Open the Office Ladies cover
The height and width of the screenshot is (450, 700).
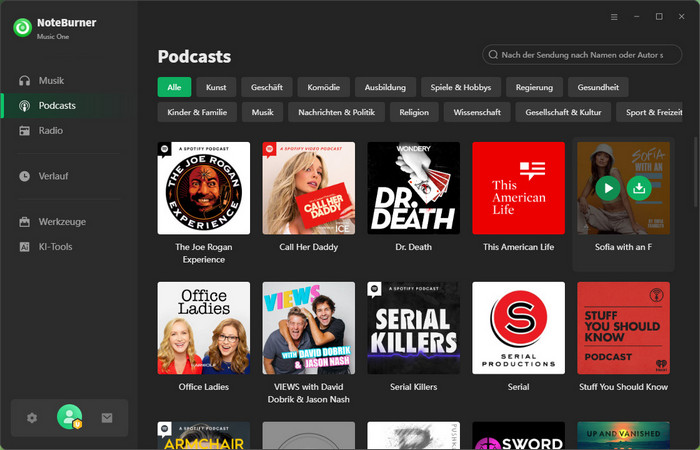click(x=204, y=328)
